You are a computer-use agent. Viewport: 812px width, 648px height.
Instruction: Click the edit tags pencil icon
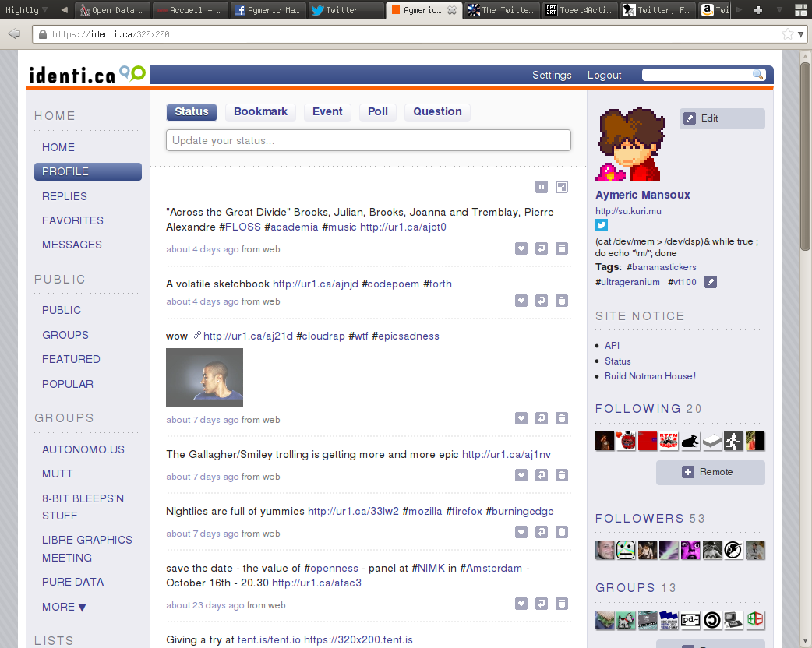pos(710,282)
